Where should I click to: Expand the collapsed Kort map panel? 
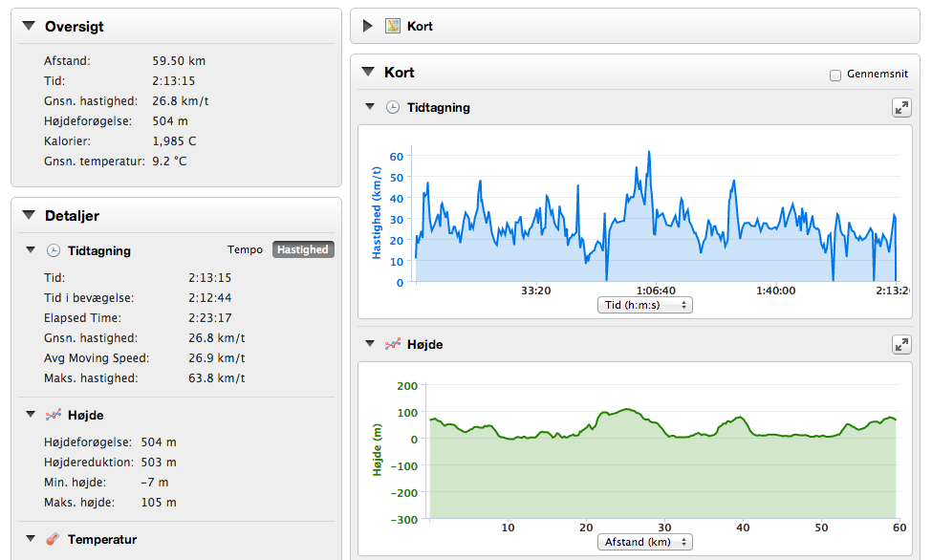[x=367, y=26]
